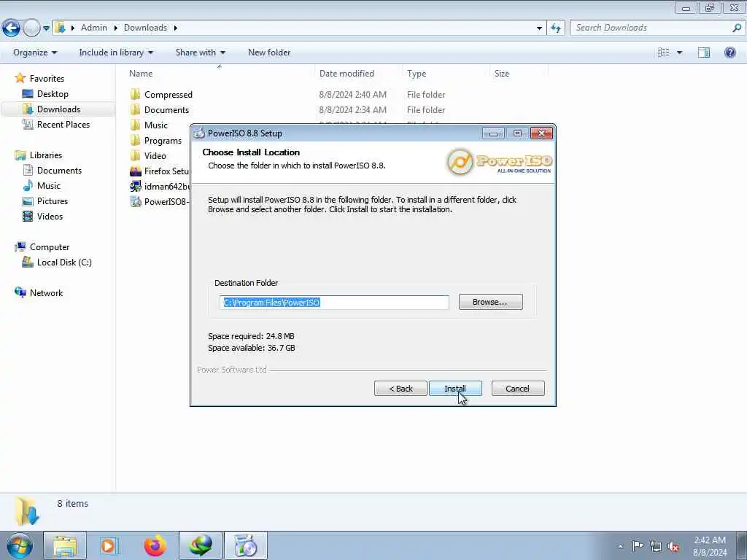Select Libraries in the navigation pane
Screen dimensions: 747x560
tap(46, 155)
